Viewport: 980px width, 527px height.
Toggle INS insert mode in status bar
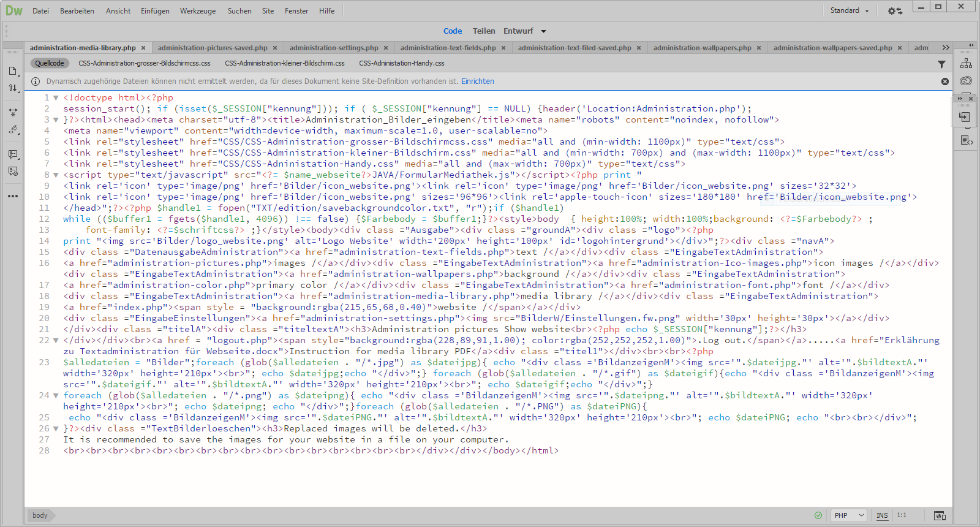[x=882, y=515]
